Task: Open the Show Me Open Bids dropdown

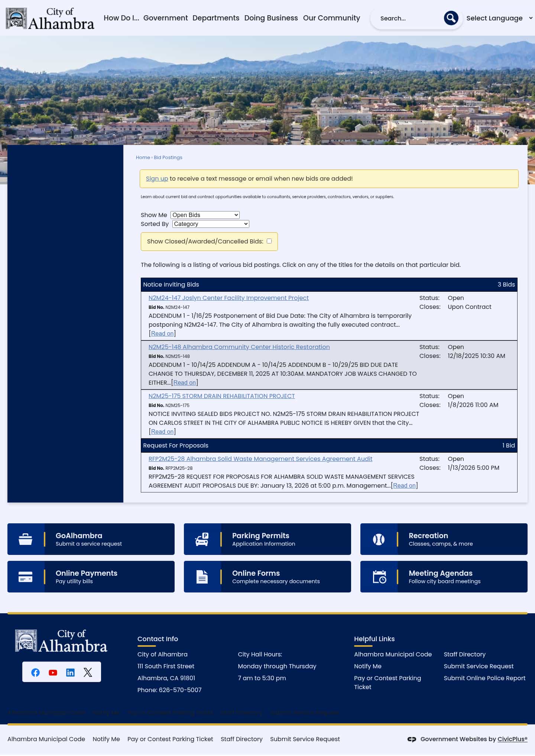Action: coord(205,215)
